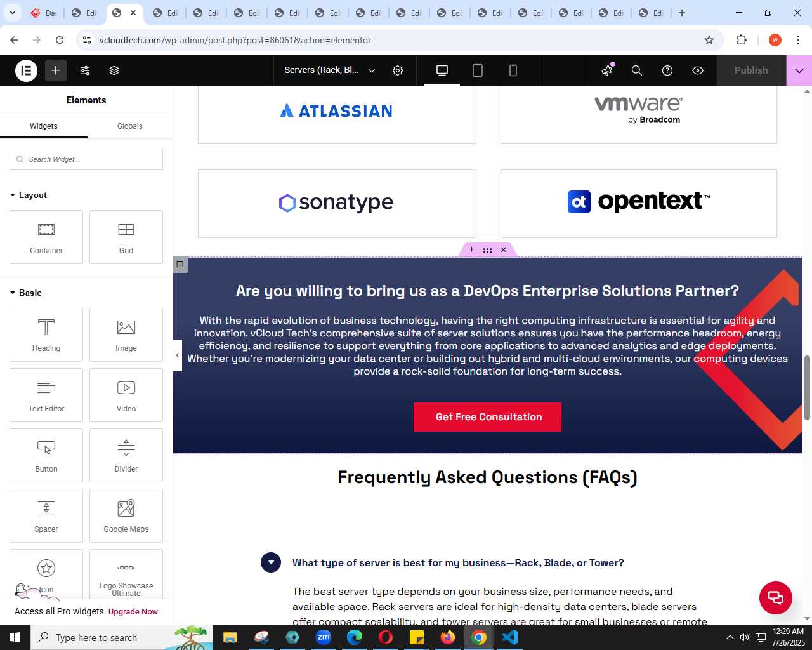
Task: Open Zoom from the taskbar
Action: click(324, 637)
